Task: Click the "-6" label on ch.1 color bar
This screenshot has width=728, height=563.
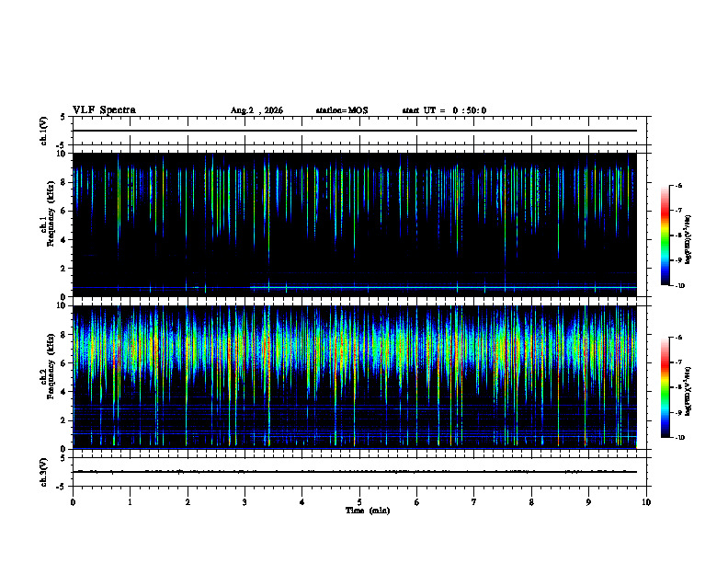Action: click(x=677, y=186)
